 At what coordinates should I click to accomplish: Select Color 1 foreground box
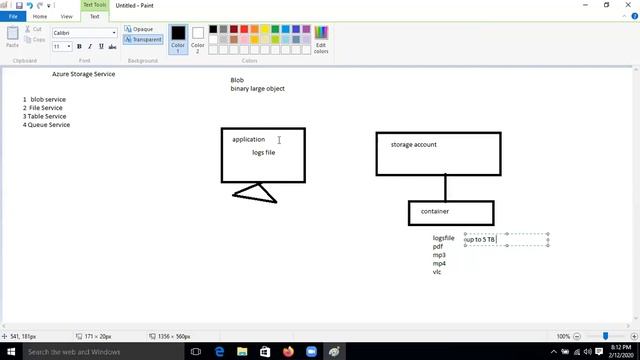[x=178, y=39]
